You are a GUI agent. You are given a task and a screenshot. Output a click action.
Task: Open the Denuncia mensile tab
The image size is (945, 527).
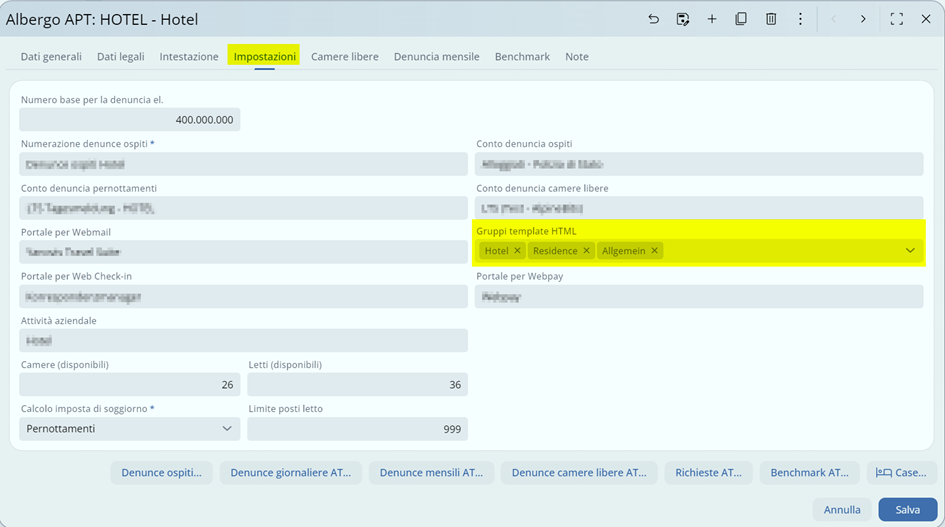click(x=436, y=57)
